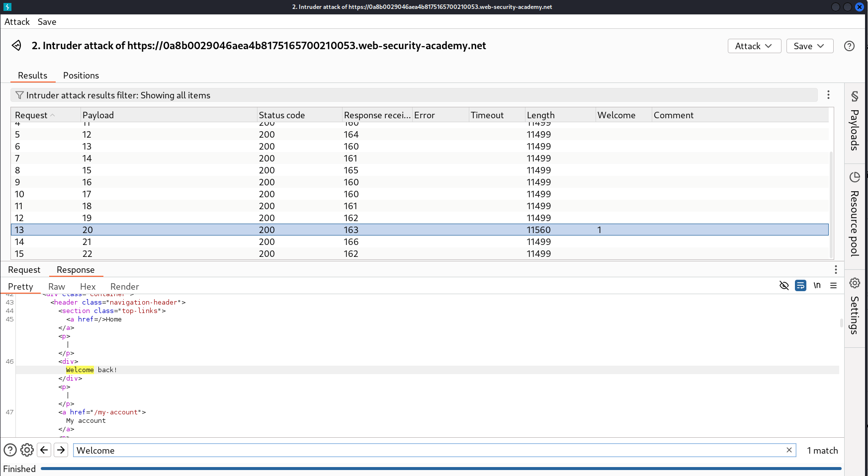Select request row with payload 19
This screenshot has width=868, height=476.
coord(420,218)
